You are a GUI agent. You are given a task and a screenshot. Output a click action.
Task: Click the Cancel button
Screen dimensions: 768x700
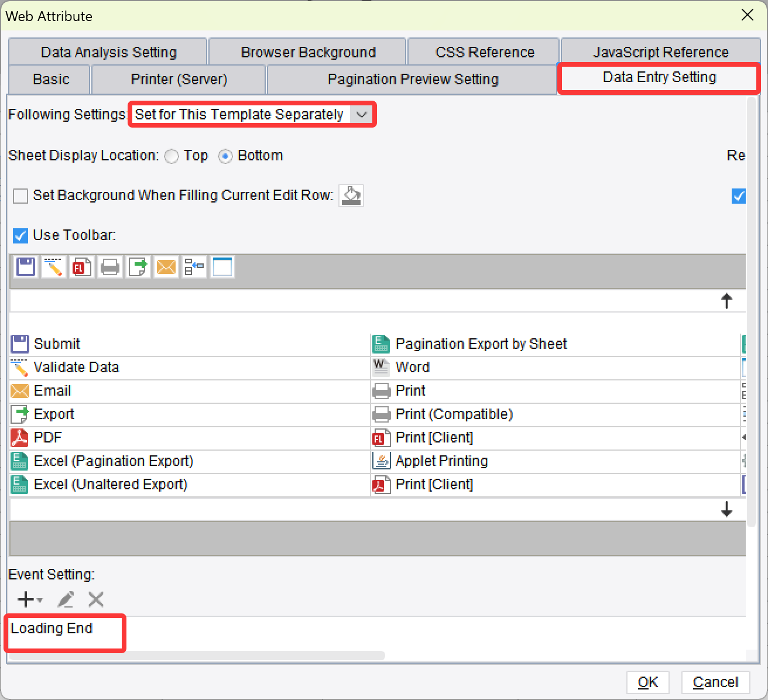click(715, 682)
